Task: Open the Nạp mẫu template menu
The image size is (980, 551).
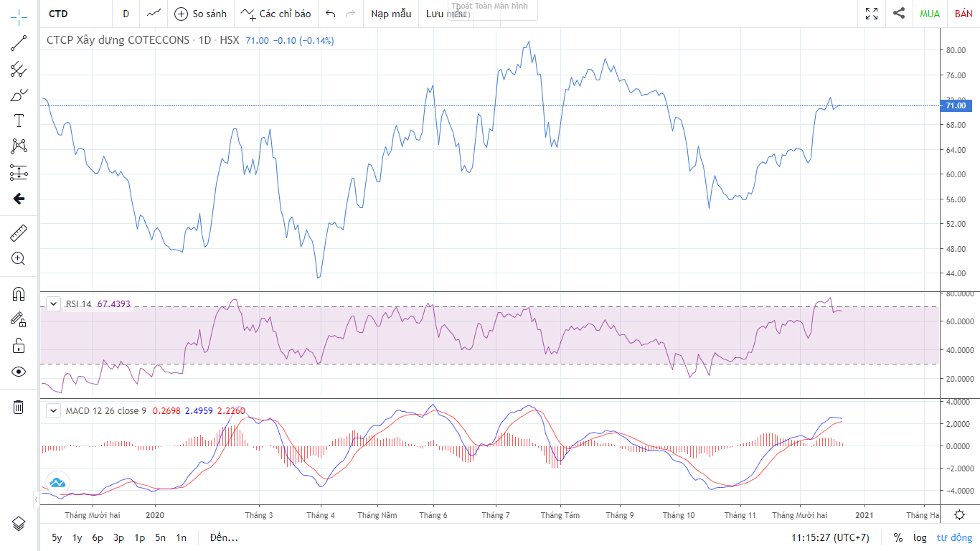Action: 391,14
